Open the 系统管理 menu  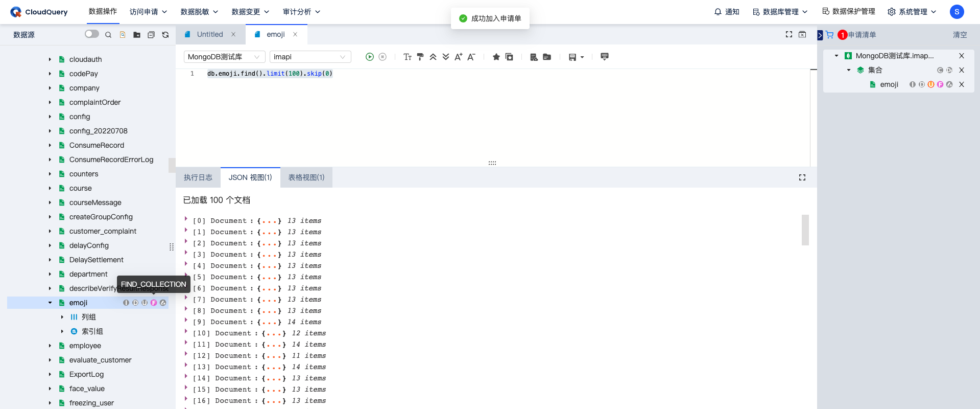coord(912,12)
